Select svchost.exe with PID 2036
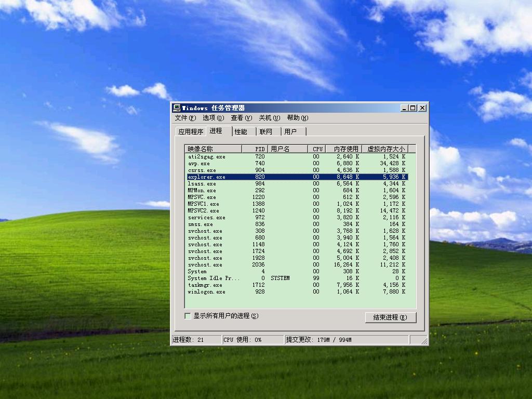 pos(297,264)
